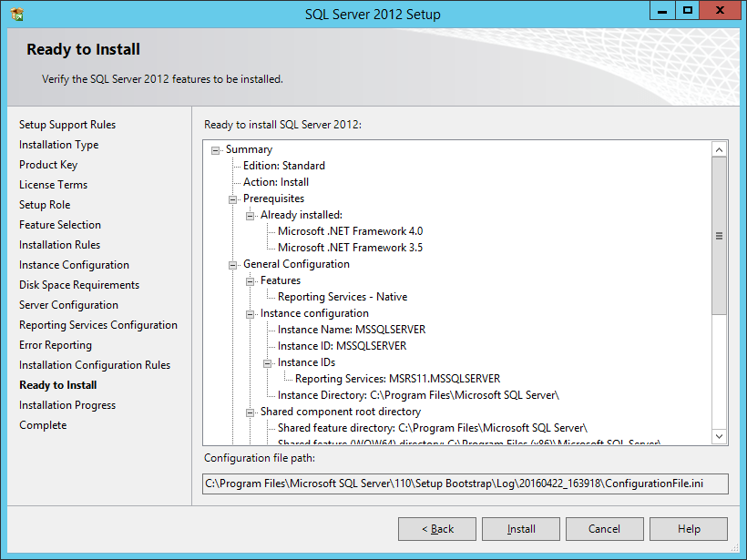View the Installation Progress step
The height and width of the screenshot is (560, 747).
tap(67, 404)
